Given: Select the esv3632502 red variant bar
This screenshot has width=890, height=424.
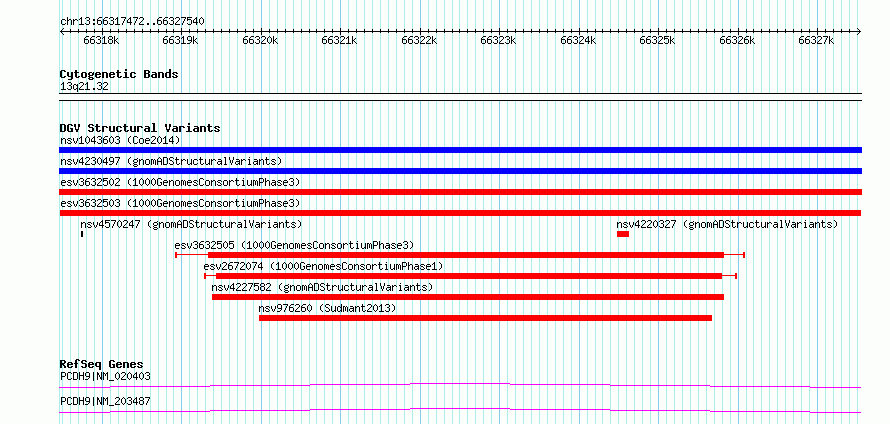Looking at the screenshot, I should pos(460,192).
